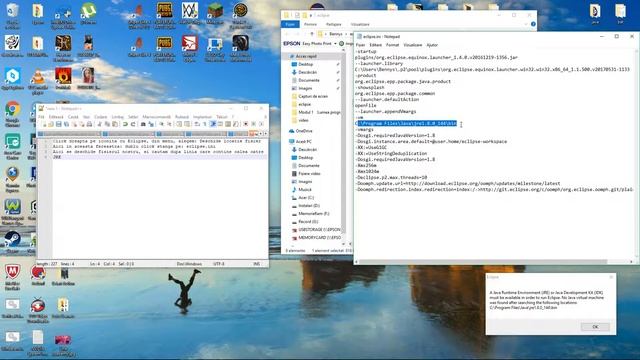Screen dimensions: 640x360
Task: Click the Redo arrow in Notepad++ toolbar
Action: (x=133, y=124)
